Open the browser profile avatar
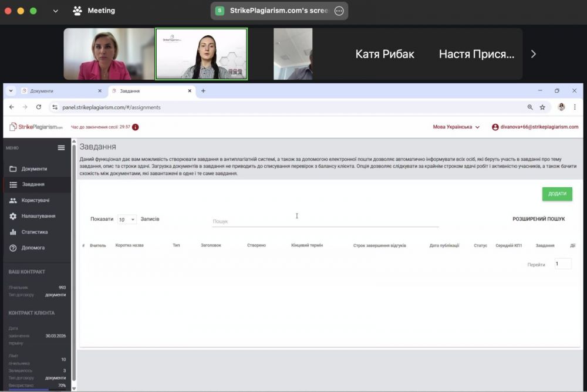Screen dimensions: 587x392 coord(561,107)
